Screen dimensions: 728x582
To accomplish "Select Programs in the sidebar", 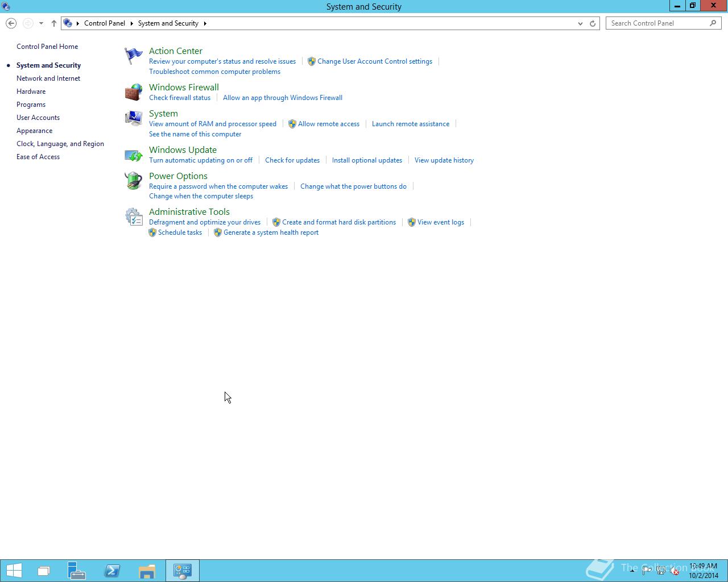I will tap(31, 105).
